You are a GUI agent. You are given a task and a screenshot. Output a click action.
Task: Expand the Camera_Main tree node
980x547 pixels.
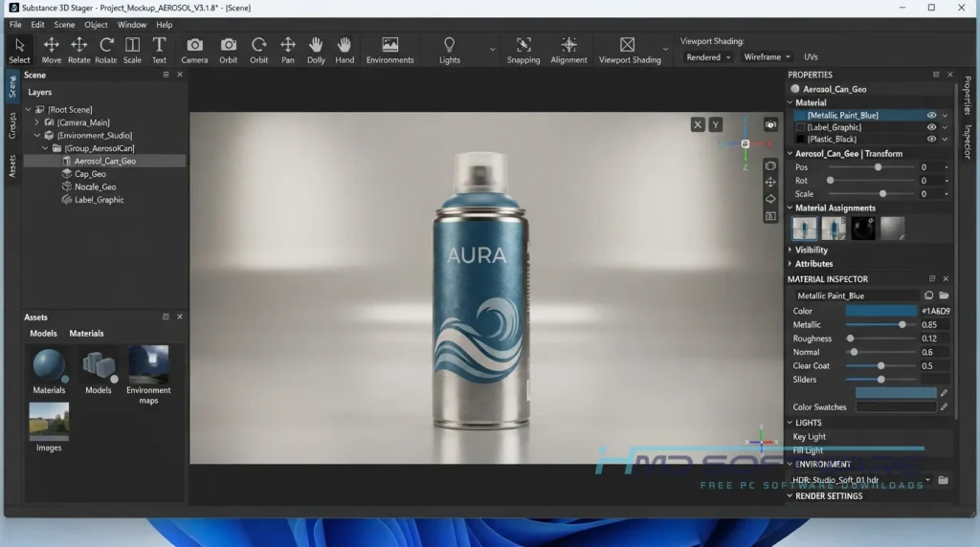click(36, 122)
